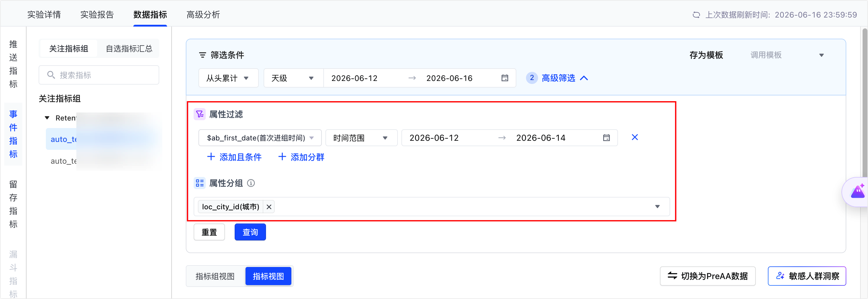This screenshot has width=868, height=299.
Task: Click the 敏感人群洞察 button
Action: [x=807, y=276]
